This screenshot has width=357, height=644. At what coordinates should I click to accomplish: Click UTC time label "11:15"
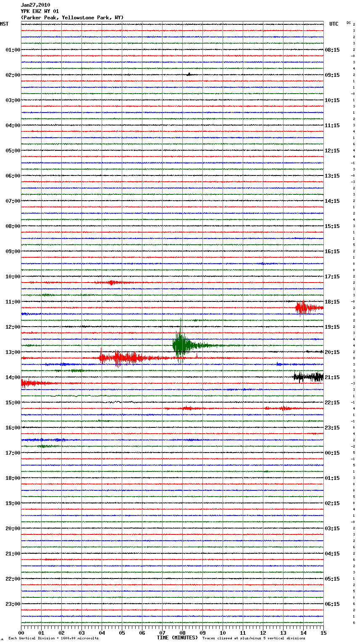[332, 126]
